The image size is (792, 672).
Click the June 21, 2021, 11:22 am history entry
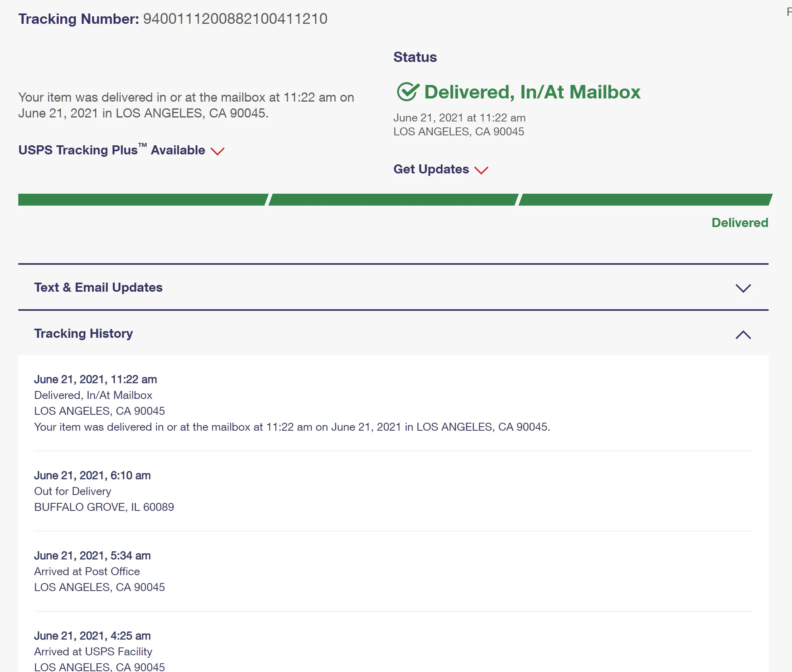(95, 379)
